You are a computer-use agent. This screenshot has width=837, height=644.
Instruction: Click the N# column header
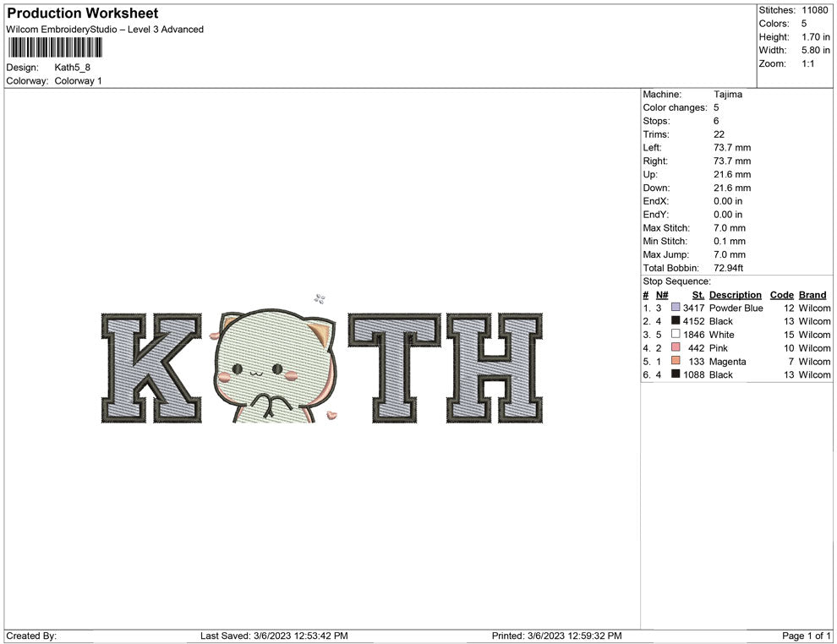coord(662,294)
